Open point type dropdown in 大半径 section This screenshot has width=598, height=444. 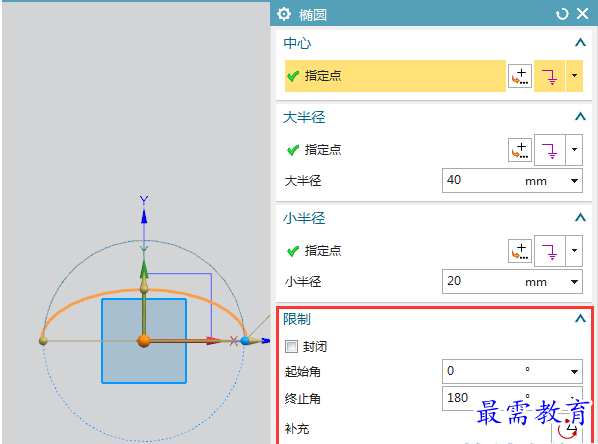pyautogui.click(x=574, y=150)
